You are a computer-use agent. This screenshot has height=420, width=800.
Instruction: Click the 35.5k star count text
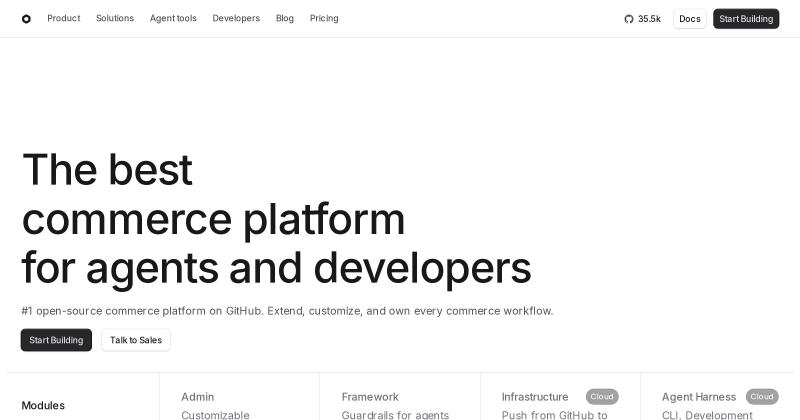[x=649, y=19]
